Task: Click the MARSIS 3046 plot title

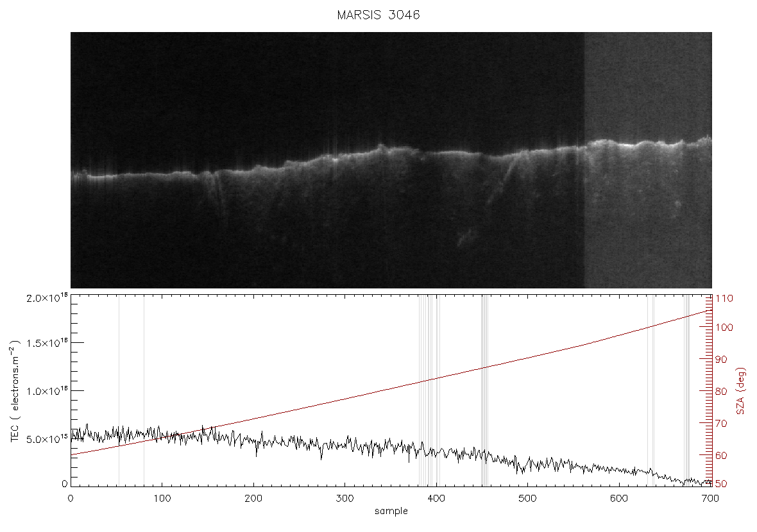Action: pos(378,15)
